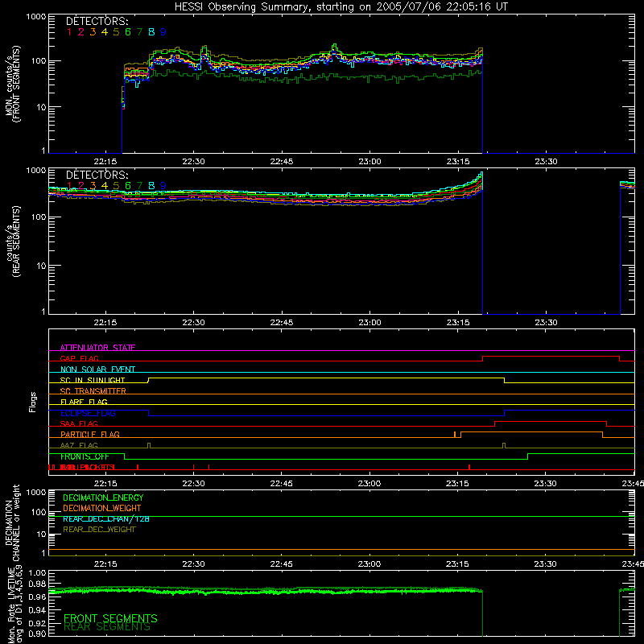This screenshot has height=644, width=644.
Task: Click the 0.98 value on livetime axis
Action: pos(37,584)
